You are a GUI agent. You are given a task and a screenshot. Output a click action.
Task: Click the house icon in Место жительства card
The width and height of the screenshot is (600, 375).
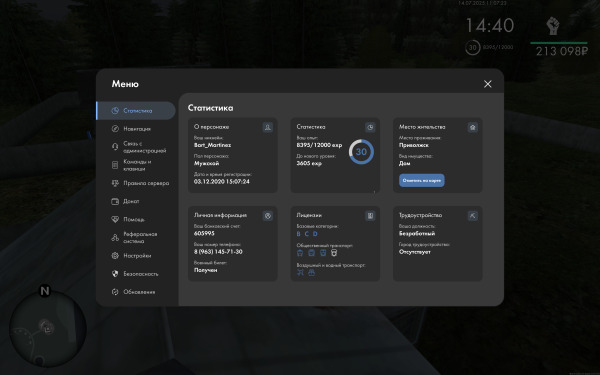pyautogui.click(x=473, y=127)
